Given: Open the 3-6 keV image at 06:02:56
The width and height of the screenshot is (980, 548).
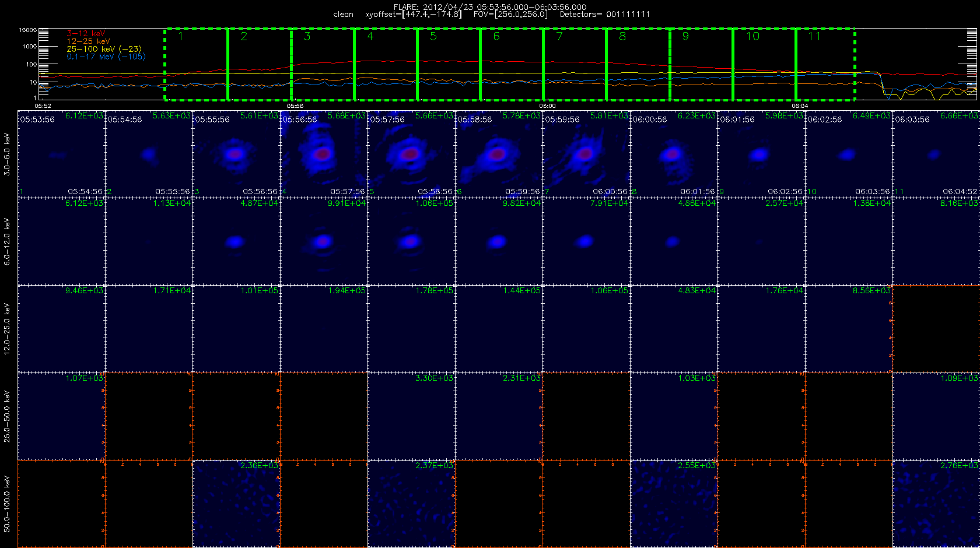Looking at the screenshot, I should [849, 154].
